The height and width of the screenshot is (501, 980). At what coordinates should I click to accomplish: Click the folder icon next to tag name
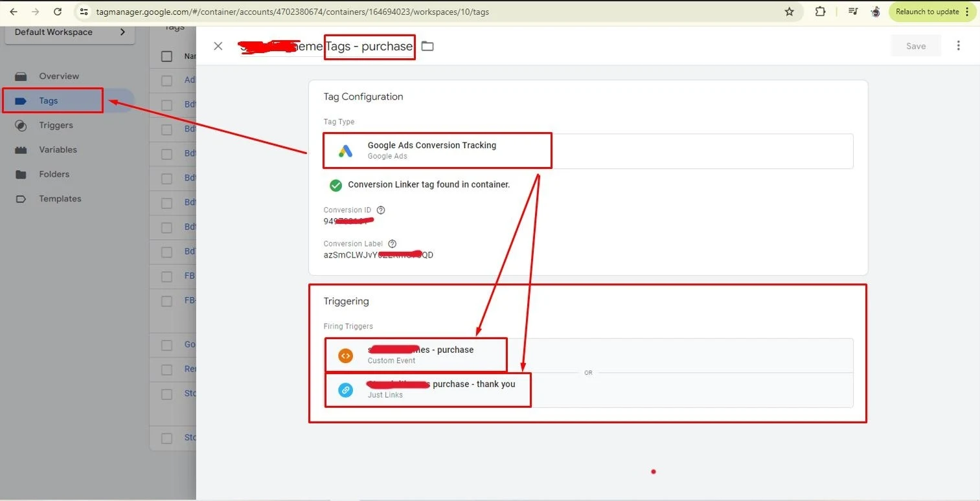pyautogui.click(x=427, y=46)
